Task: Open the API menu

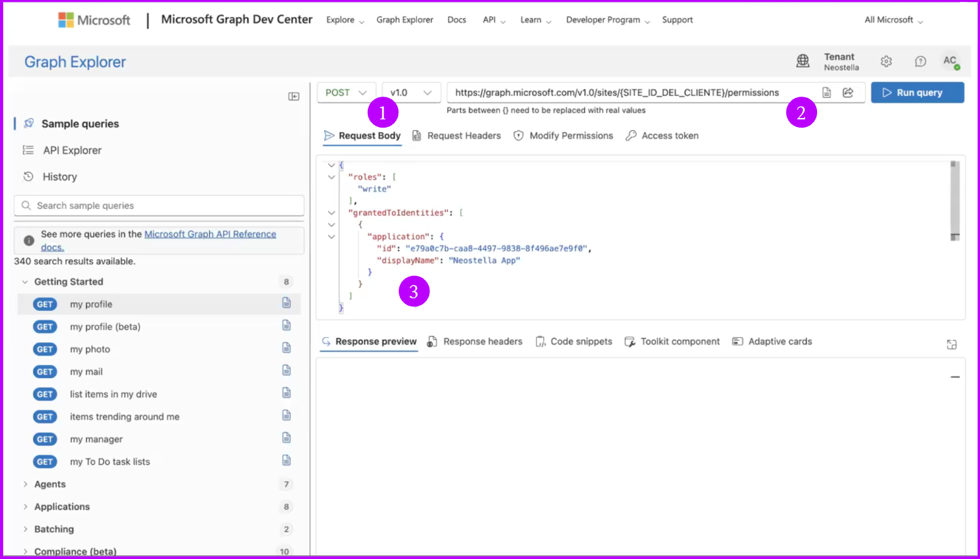Action: click(494, 20)
